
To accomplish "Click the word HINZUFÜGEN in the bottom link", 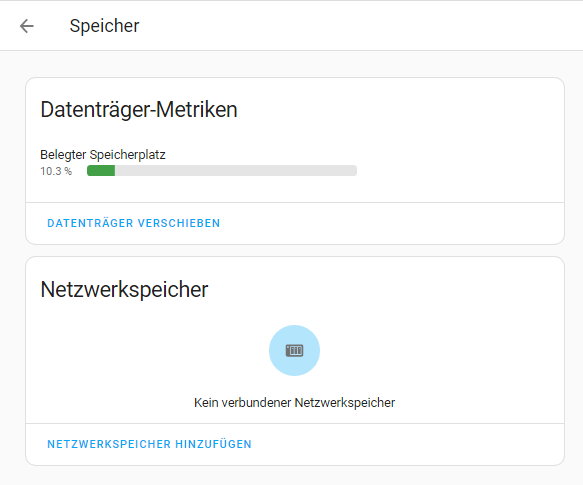I will coord(213,444).
